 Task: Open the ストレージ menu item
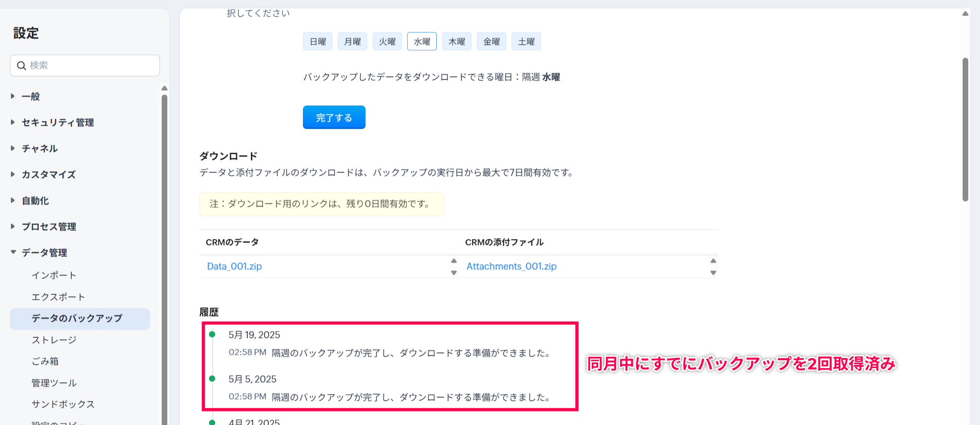coord(54,340)
